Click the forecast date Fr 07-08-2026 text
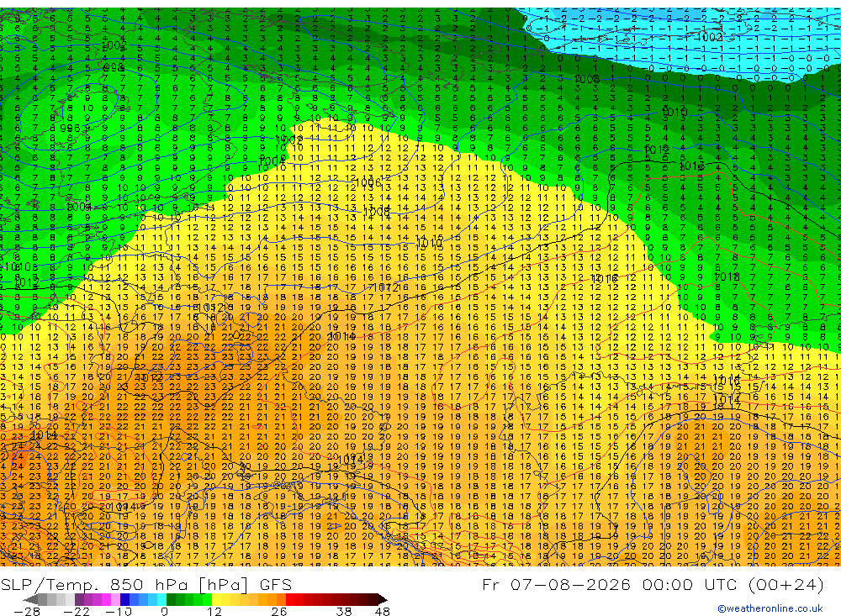This screenshot has width=841, height=616. point(556,584)
